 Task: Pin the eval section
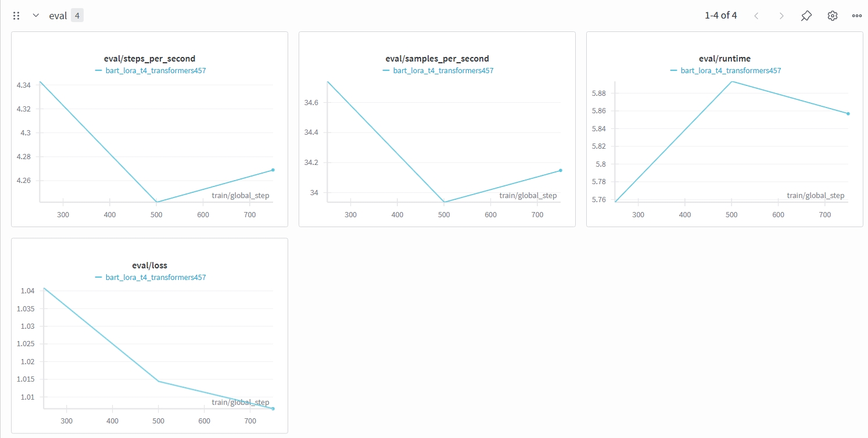[806, 16]
